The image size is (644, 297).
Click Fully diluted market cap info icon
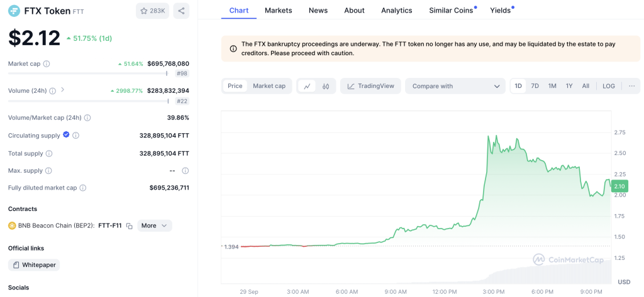82,188
